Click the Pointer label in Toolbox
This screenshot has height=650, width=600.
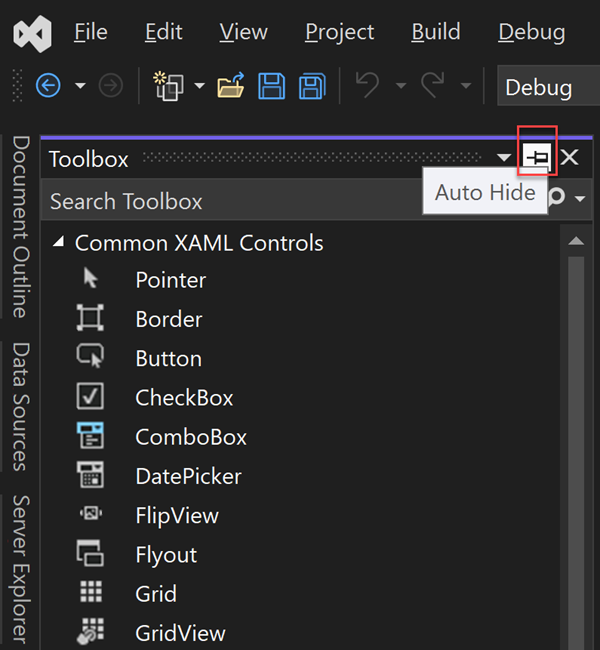tap(171, 280)
